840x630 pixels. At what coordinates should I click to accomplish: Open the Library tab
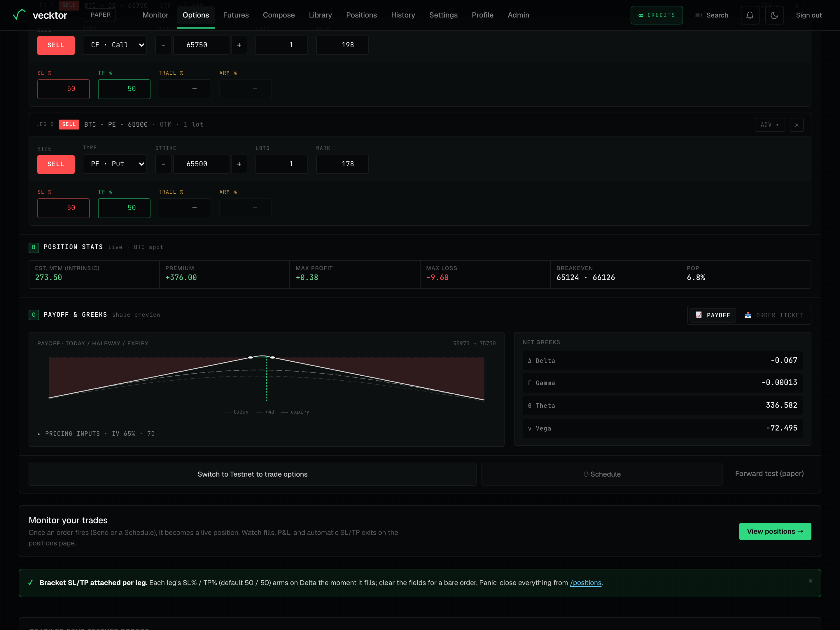point(320,15)
